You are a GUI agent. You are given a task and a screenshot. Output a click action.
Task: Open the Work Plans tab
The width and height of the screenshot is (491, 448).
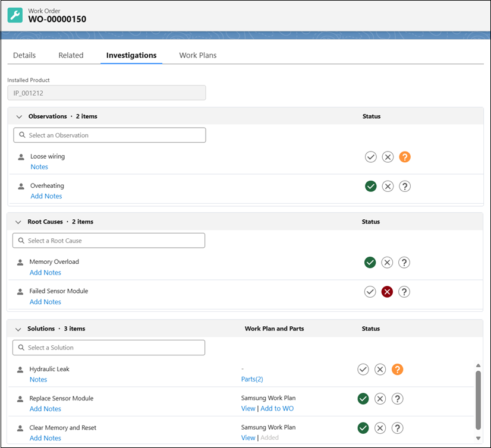pos(198,55)
